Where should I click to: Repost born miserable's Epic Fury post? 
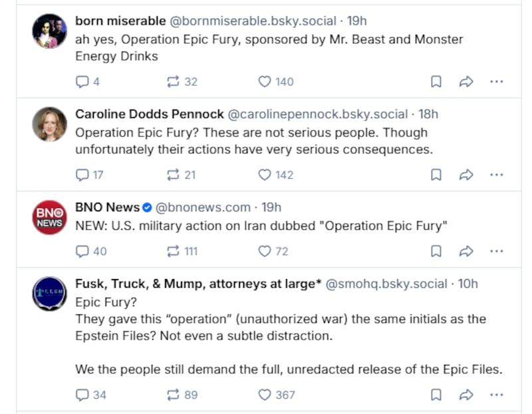coord(174,82)
